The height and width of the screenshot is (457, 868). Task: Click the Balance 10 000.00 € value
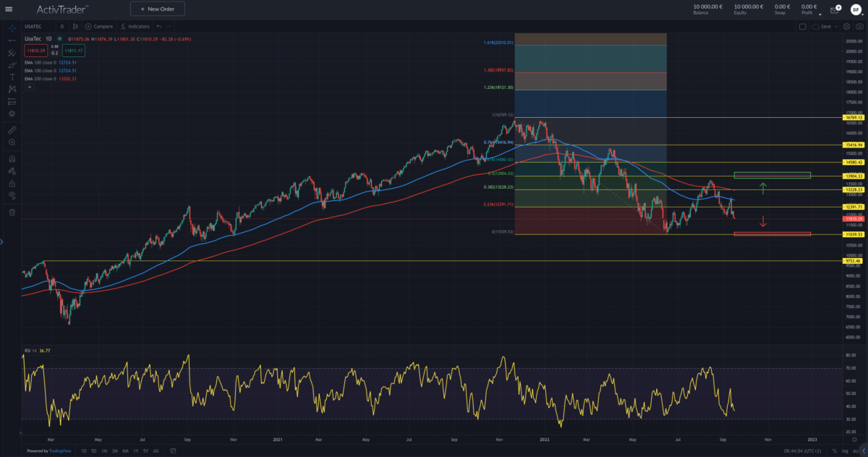pos(707,7)
